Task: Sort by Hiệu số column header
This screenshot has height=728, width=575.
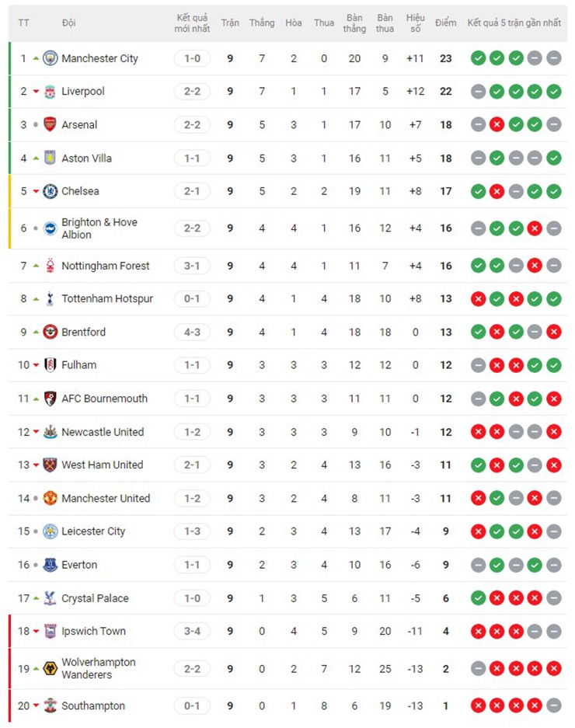Action: pyautogui.click(x=415, y=23)
